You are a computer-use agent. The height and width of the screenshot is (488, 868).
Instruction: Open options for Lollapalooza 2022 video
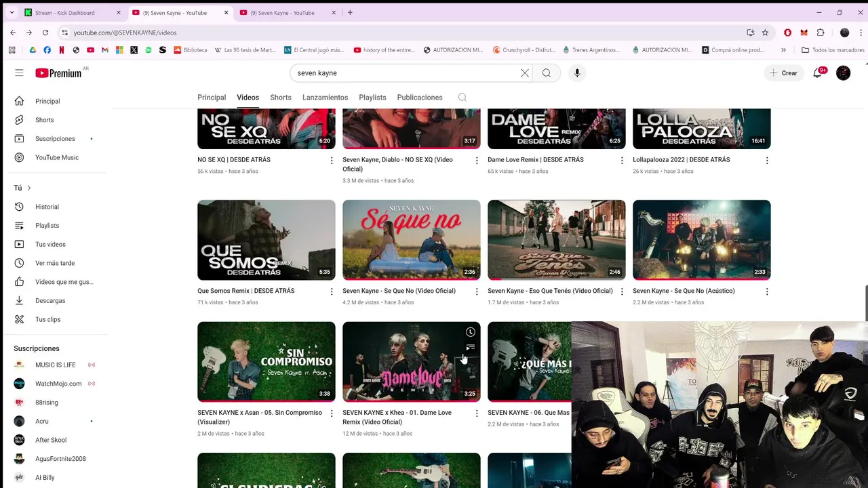point(767,161)
